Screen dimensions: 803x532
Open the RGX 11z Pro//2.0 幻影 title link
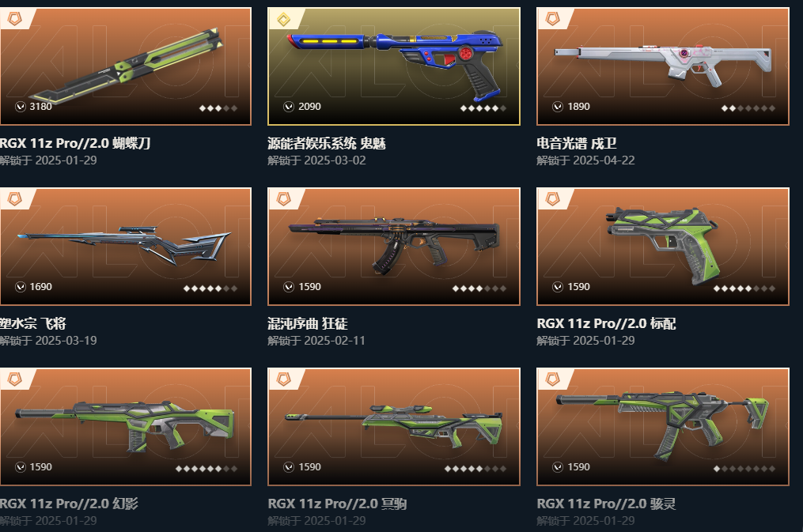pyautogui.click(x=69, y=504)
